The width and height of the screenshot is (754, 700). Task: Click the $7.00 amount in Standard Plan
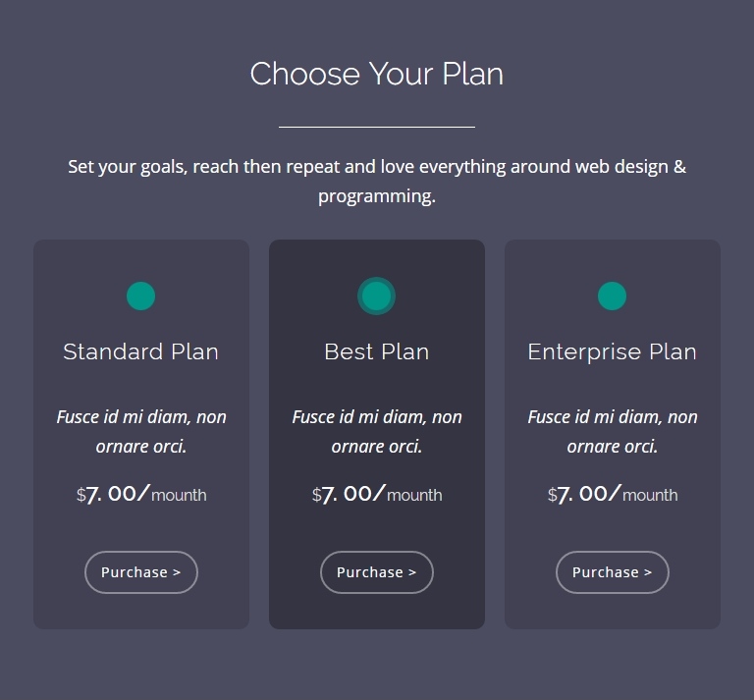(x=113, y=494)
